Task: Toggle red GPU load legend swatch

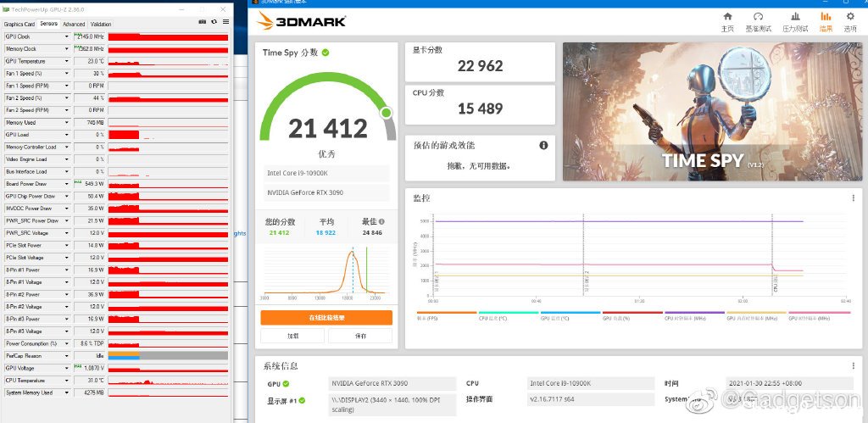Action: (x=632, y=312)
